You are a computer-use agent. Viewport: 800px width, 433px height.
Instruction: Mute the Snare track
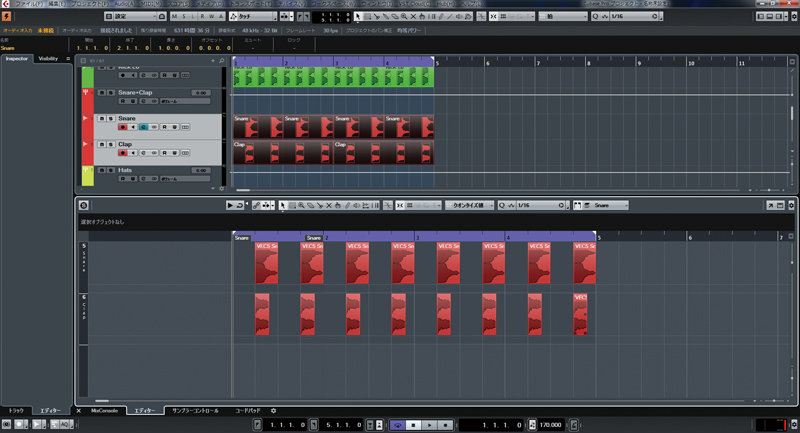tap(100, 118)
